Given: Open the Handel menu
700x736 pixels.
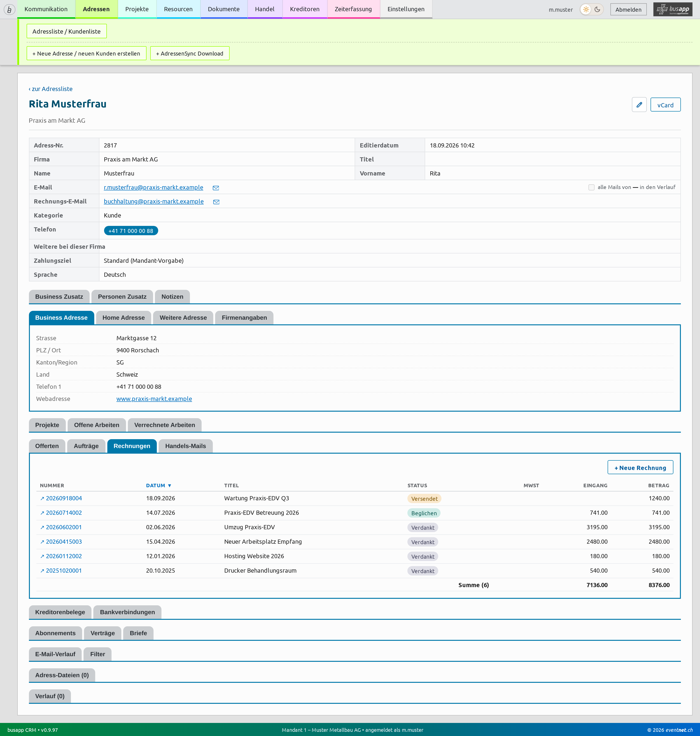Looking at the screenshot, I should (265, 9).
